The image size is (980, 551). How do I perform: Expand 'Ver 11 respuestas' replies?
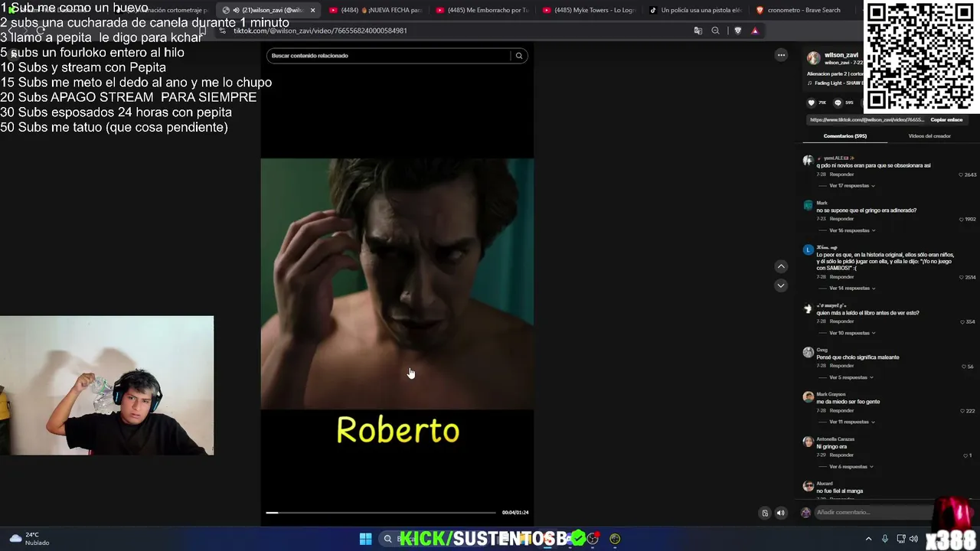tap(851, 422)
